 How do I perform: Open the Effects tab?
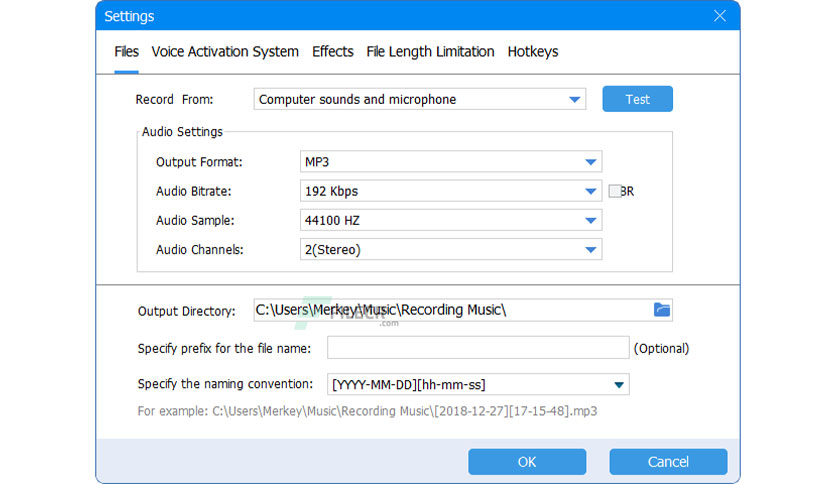333,52
